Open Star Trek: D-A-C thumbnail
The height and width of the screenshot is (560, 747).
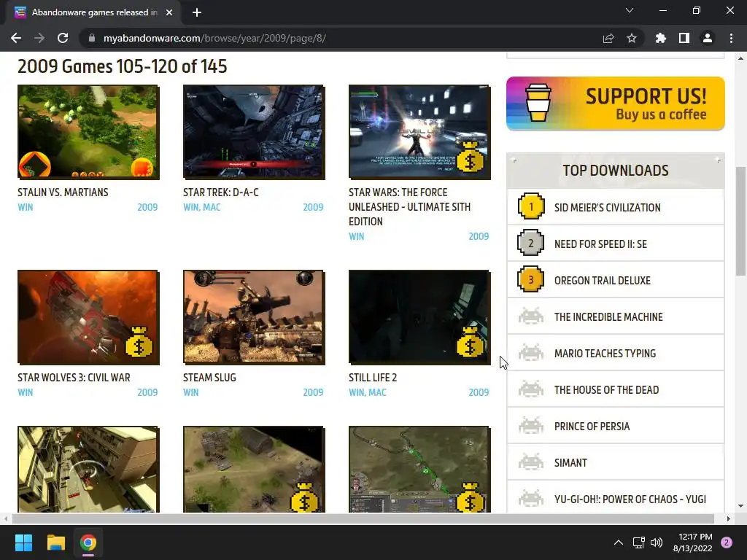254,133
